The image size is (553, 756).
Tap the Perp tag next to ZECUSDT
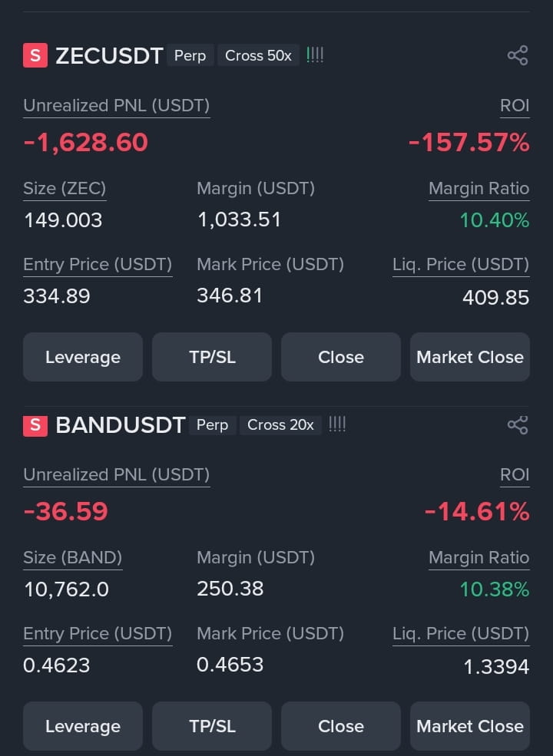pos(190,55)
